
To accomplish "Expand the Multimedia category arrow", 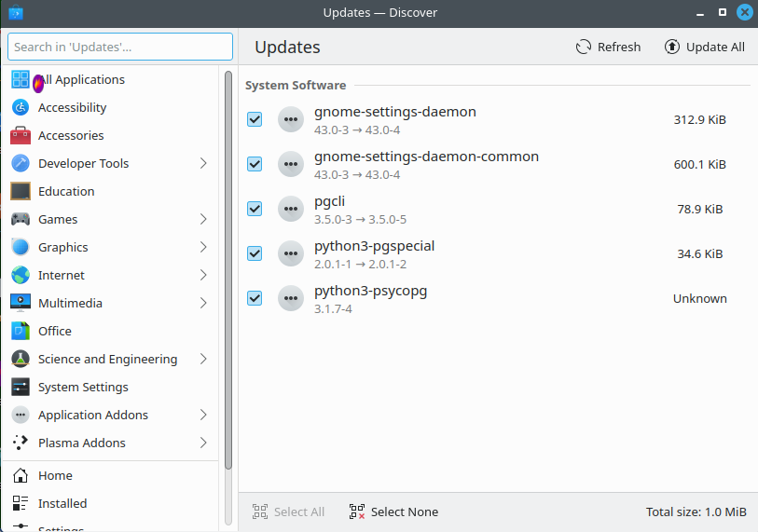I will coord(203,303).
